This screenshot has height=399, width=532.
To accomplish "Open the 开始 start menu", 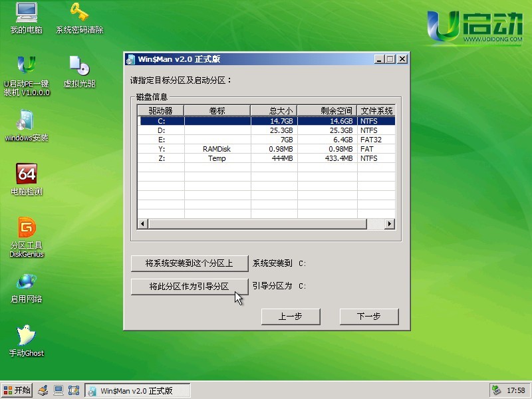I will [17, 390].
